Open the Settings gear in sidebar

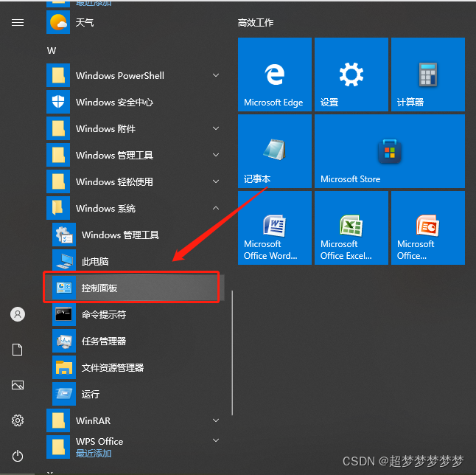click(x=18, y=420)
